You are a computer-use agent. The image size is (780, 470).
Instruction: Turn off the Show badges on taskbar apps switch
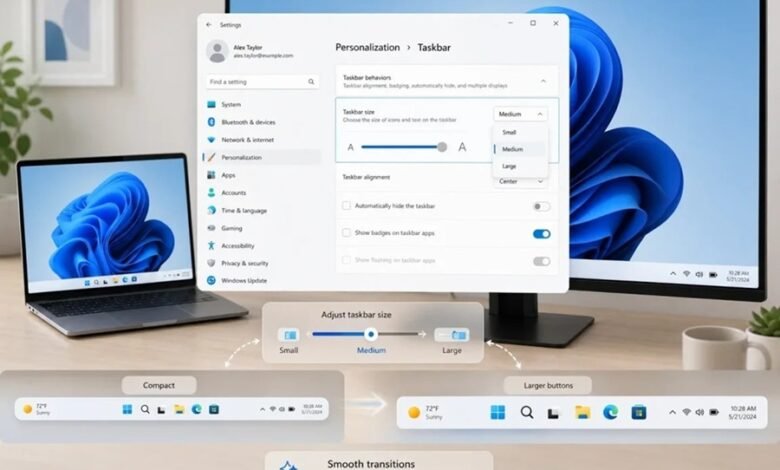pos(541,234)
